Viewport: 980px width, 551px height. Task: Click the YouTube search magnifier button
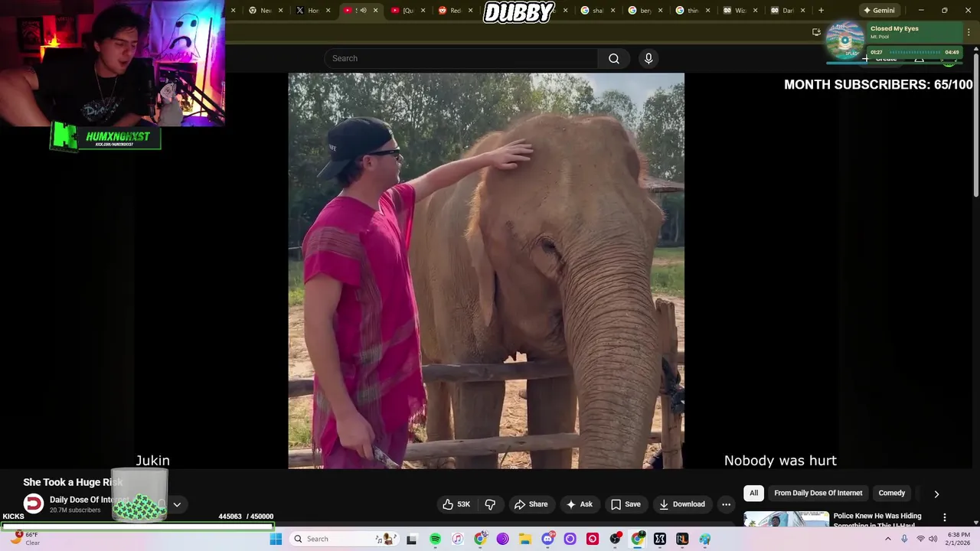[614, 58]
